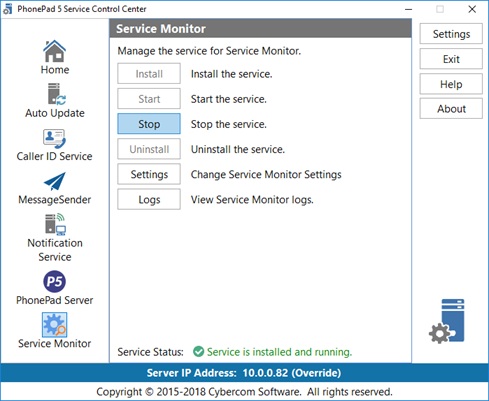Click the Start service button

click(x=149, y=99)
